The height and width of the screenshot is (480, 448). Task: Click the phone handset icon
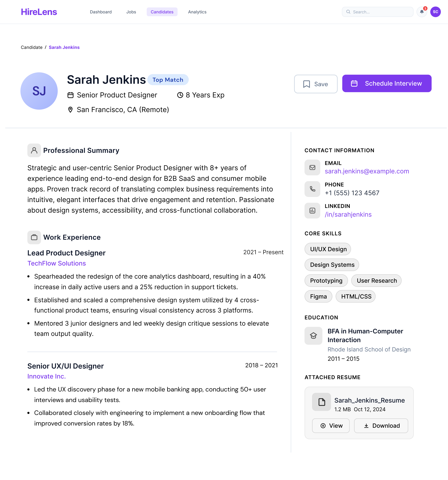tap(312, 189)
